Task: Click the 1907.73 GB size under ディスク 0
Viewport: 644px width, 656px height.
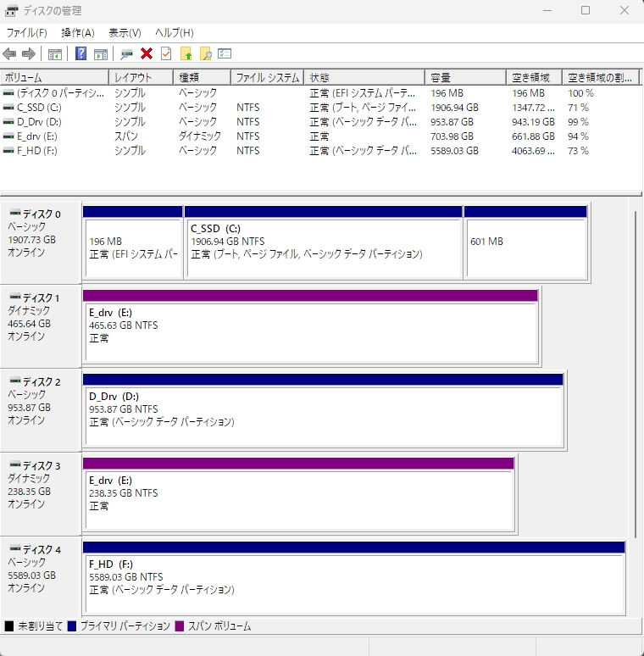Action: pyautogui.click(x=32, y=240)
